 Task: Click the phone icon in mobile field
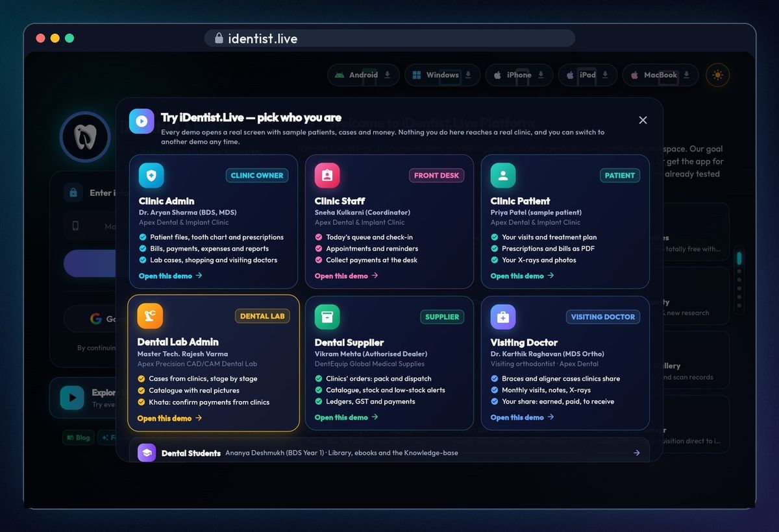pos(75,226)
